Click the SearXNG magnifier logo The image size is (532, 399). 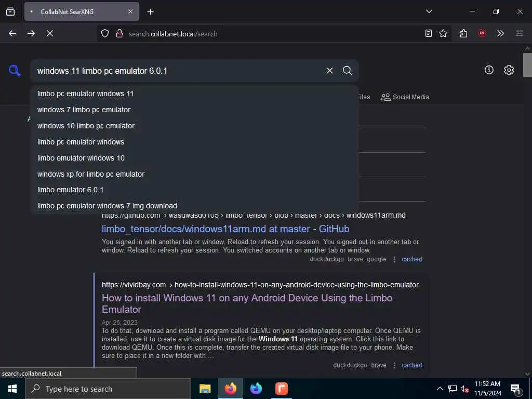tap(15, 71)
